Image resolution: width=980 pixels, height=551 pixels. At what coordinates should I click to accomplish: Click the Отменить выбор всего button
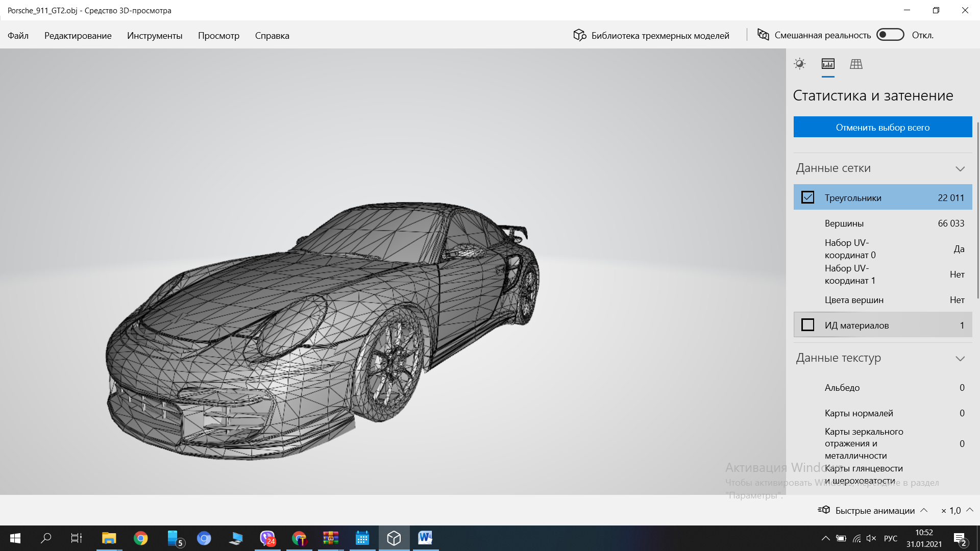tap(883, 127)
